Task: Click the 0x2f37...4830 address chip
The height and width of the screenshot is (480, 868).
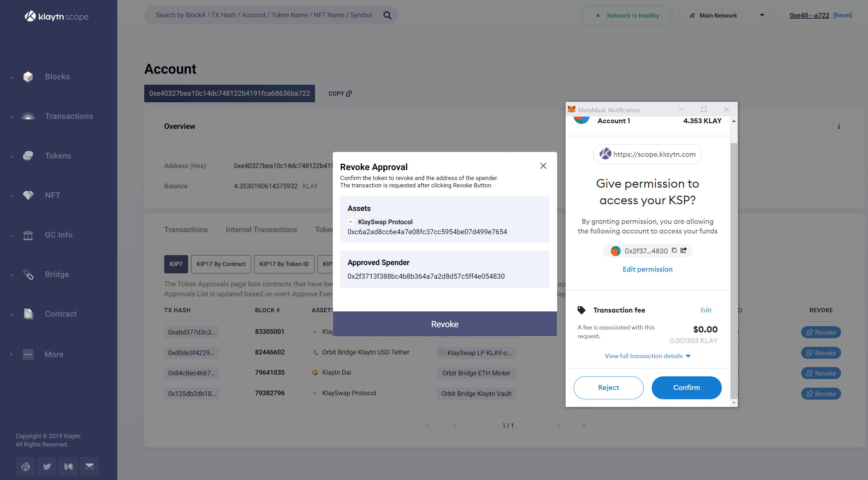Action: tap(647, 250)
